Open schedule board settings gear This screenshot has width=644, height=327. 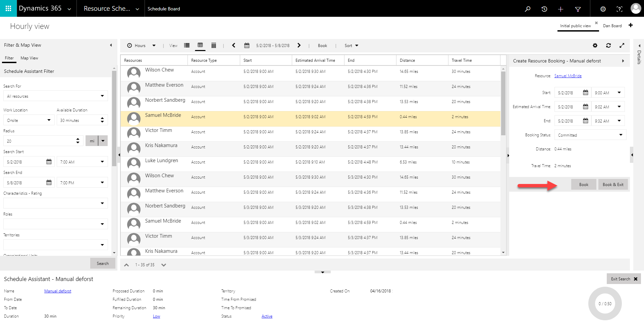point(595,46)
